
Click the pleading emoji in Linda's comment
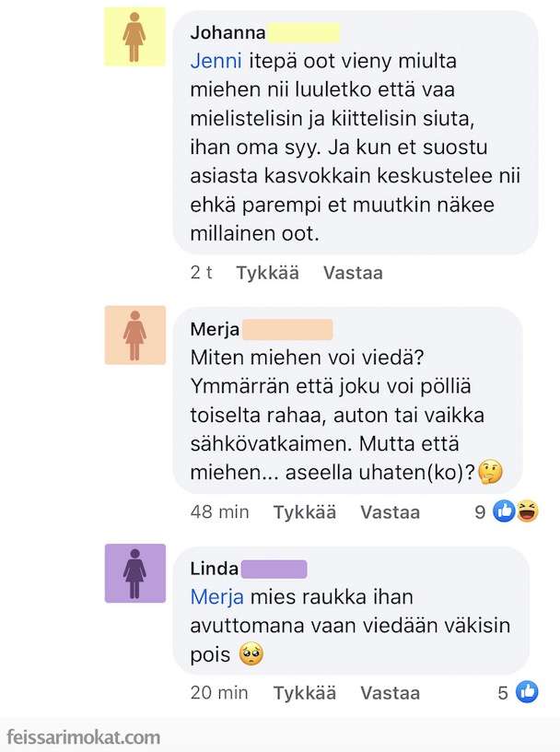click(x=251, y=655)
